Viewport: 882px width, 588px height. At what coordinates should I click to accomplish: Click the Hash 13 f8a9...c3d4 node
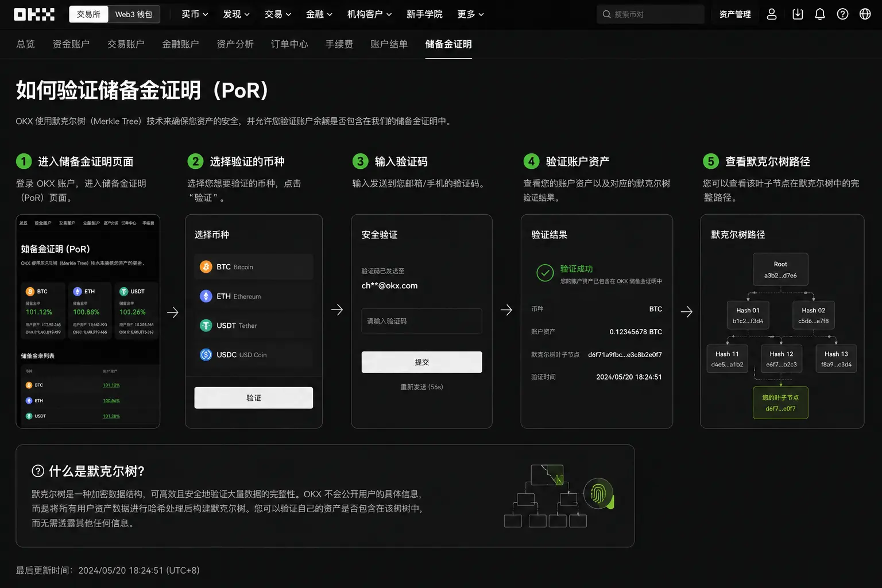tap(836, 359)
